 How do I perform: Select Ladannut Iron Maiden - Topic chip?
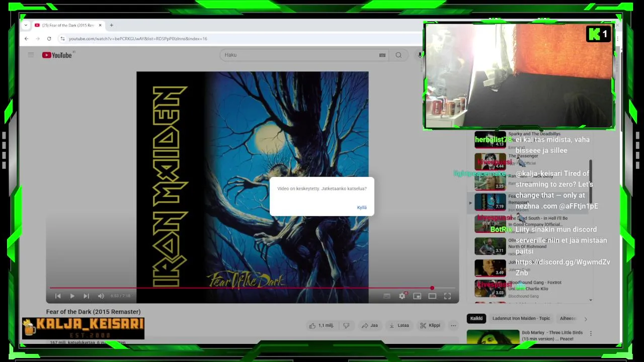click(x=521, y=318)
